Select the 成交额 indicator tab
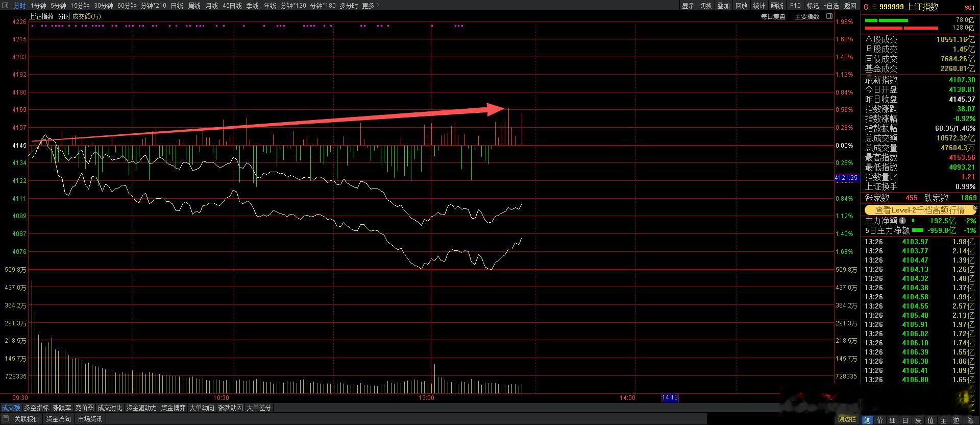This screenshot has width=980, height=425. [x=11, y=408]
